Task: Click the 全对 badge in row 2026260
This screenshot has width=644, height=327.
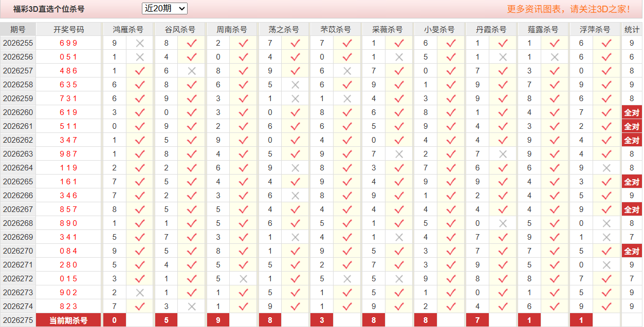Action: point(632,112)
